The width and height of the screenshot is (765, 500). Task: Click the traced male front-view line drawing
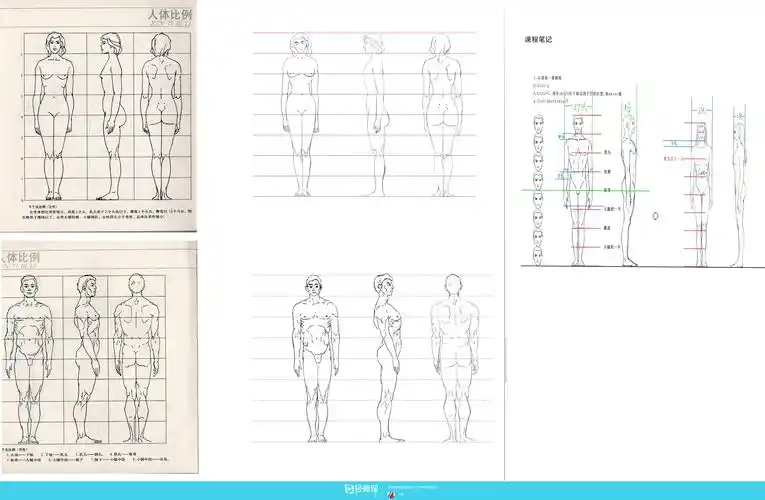point(316,359)
